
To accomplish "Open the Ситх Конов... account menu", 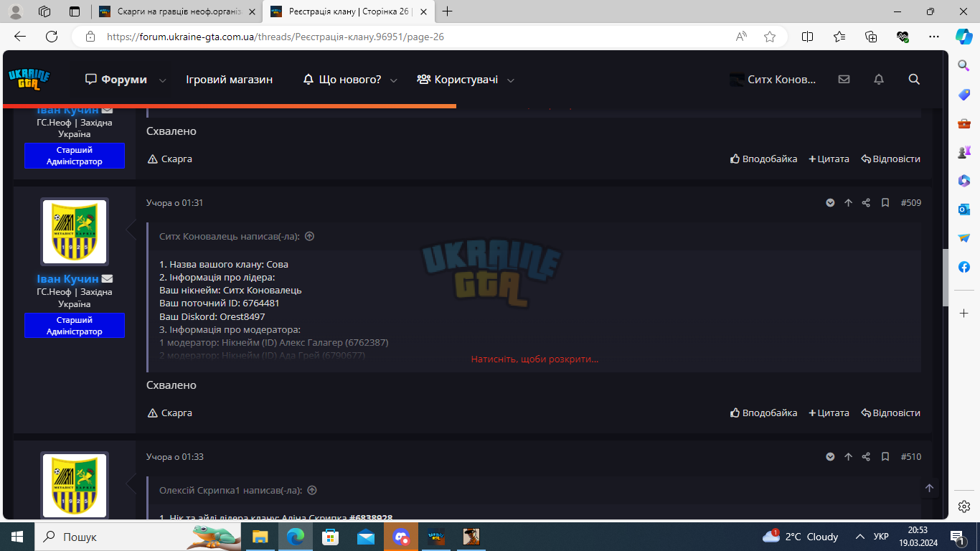I will [773, 80].
